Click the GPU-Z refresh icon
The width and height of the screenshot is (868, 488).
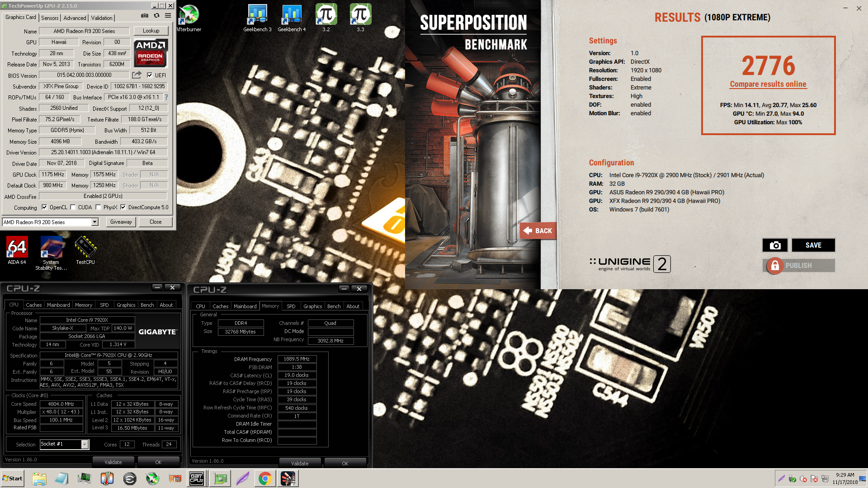(x=156, y=16)
